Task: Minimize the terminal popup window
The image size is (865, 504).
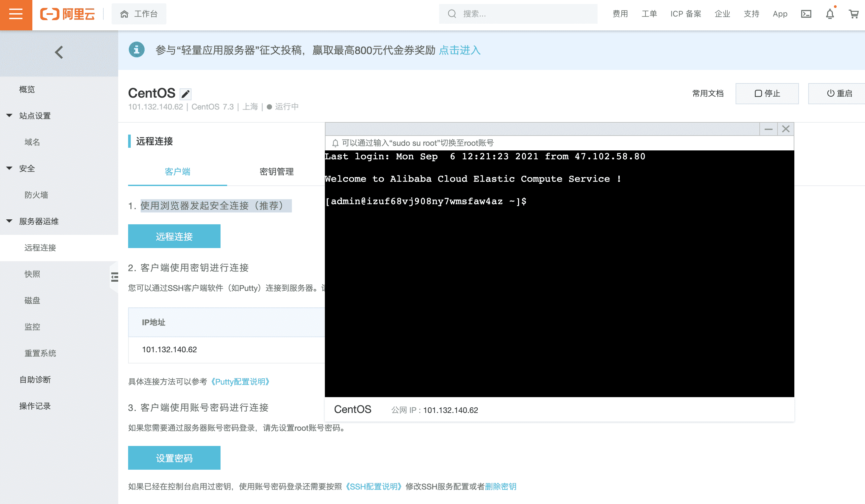Action: [x=768, y=129]
